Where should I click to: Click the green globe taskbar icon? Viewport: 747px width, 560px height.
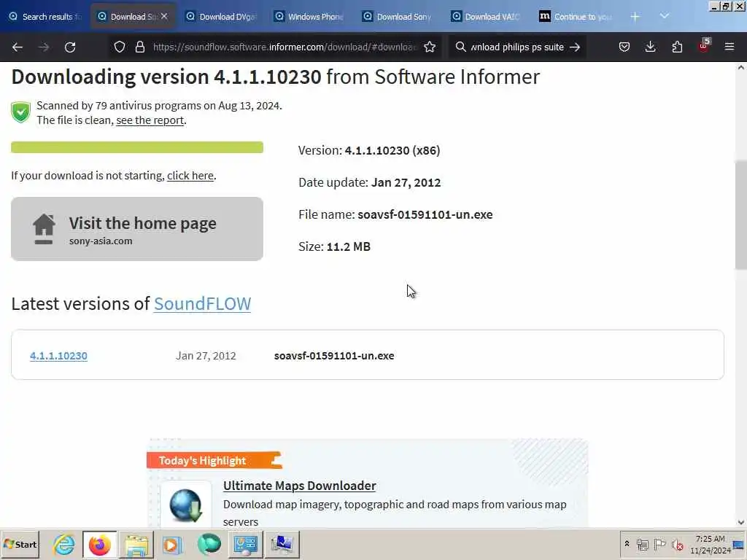[x=209, y=544]
